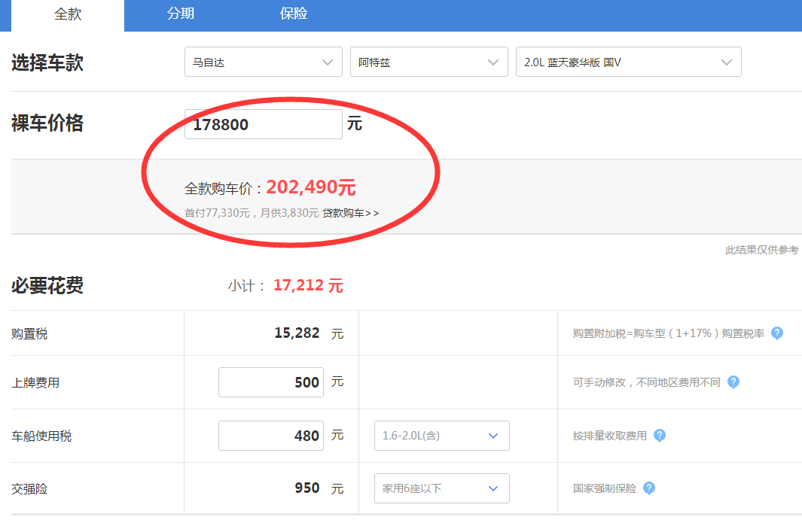The width and height of the screenshot is (802, 532).
Task: Click the 购置税 amount 15,282
Action: tap(297, 333)
